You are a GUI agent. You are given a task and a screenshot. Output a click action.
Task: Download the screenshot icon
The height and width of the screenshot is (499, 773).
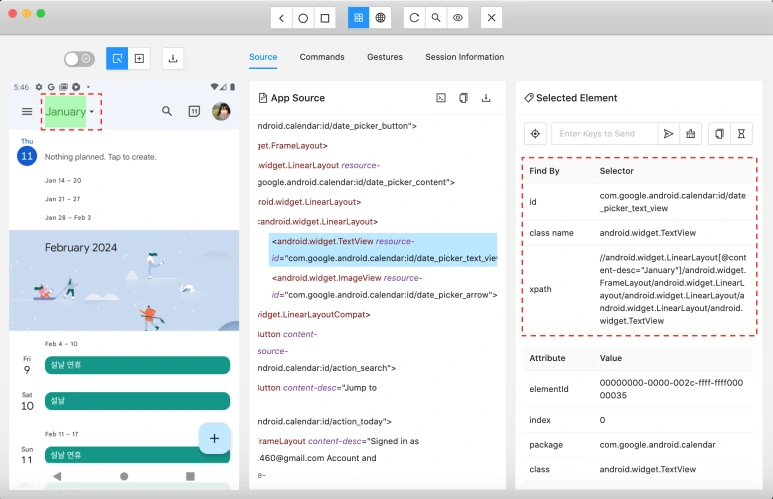tap(173, 59)
